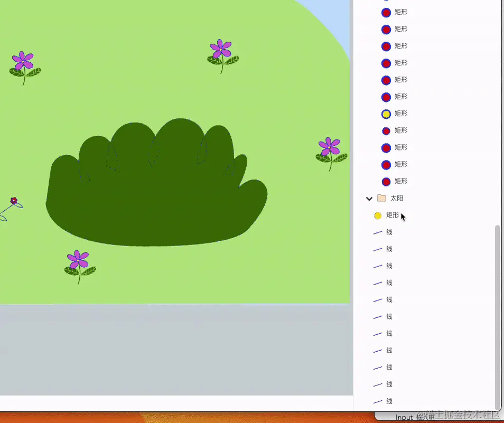Click the yellow sun 矩形 thumbnail under 太阳 group
This screenshot has height=423, width=504.
click(377, 215)
